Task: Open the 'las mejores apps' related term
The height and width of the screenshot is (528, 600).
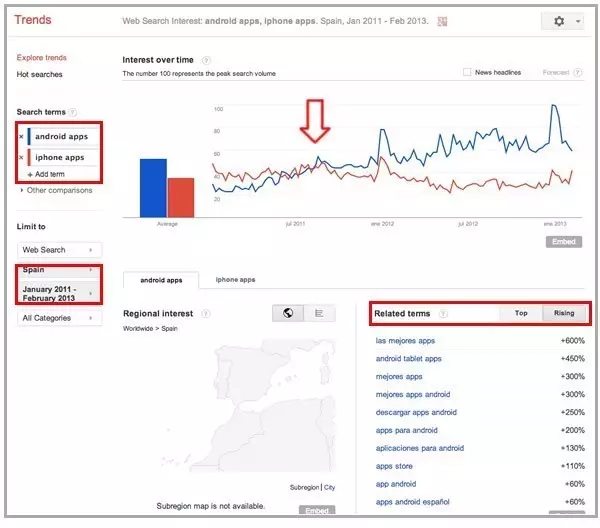Action: (x=405, y=341)
